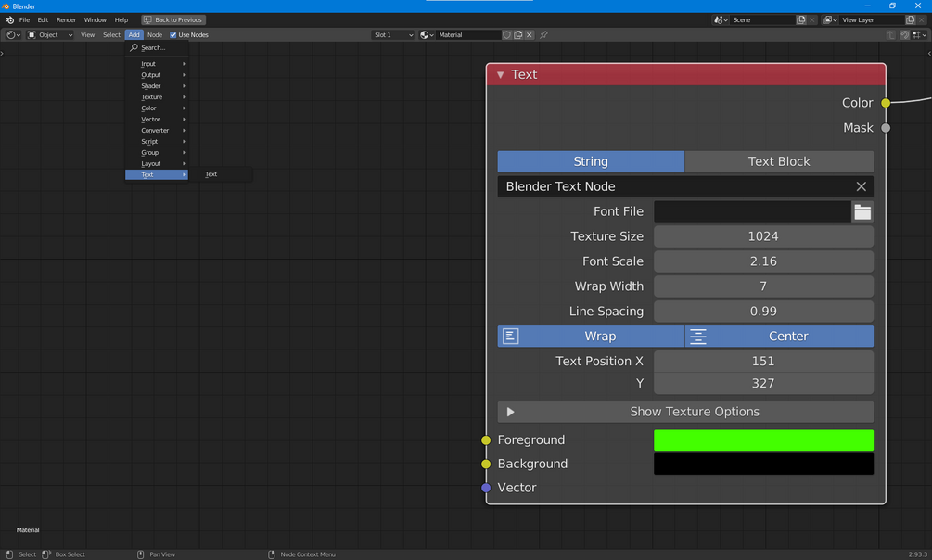This screenshot has height=560, width=932.
Task: Click Back to Previous button
Action: tap(173, 19)
